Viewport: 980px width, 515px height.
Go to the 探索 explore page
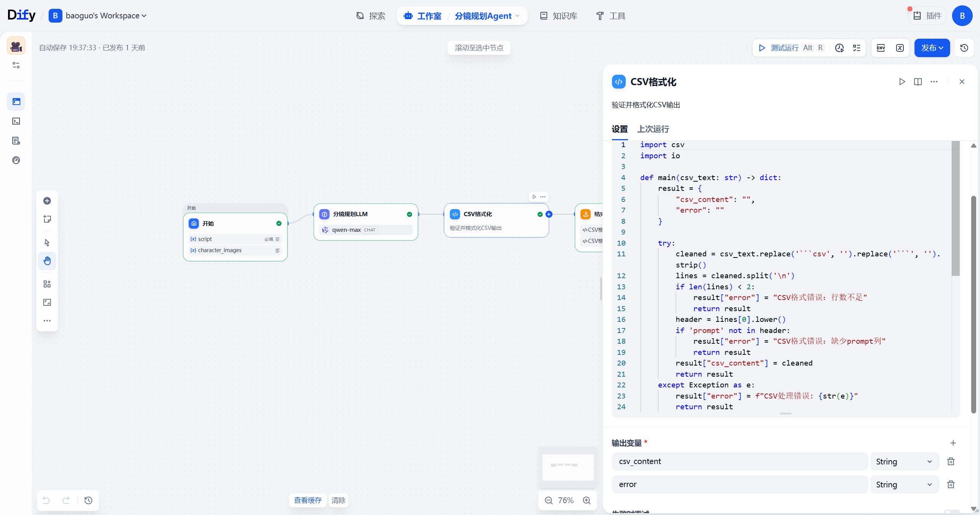371,16
